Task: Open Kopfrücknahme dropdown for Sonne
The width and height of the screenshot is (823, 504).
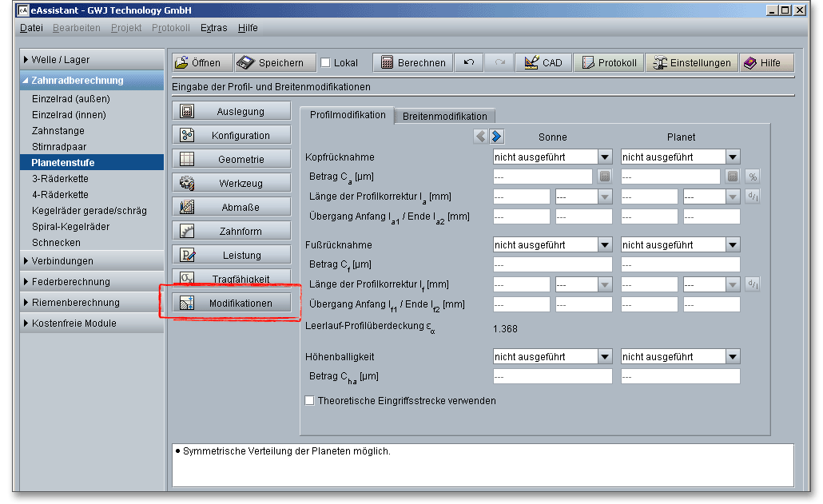Action: [605, 157]
